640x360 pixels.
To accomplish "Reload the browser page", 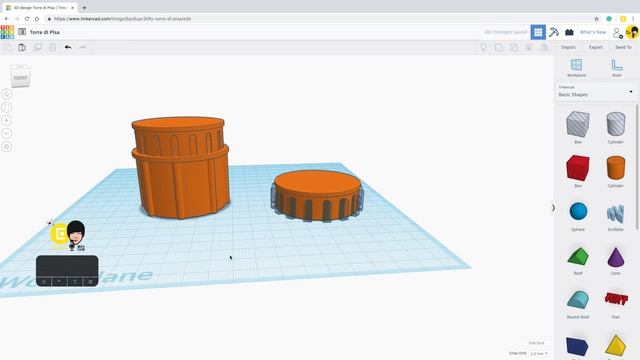I will pos(27,19).
